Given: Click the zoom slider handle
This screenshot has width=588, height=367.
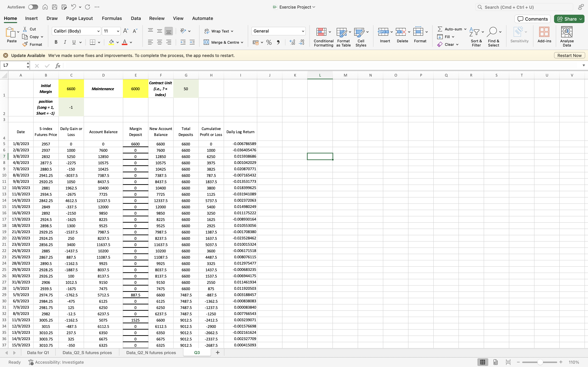Looking at the screenshot, I should click(540, 362).
